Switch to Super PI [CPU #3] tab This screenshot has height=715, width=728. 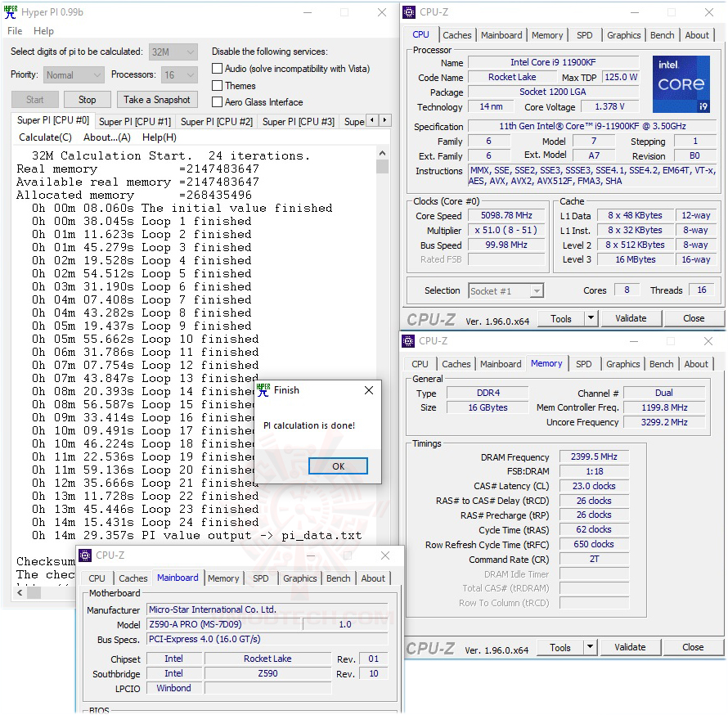[299, 122]
